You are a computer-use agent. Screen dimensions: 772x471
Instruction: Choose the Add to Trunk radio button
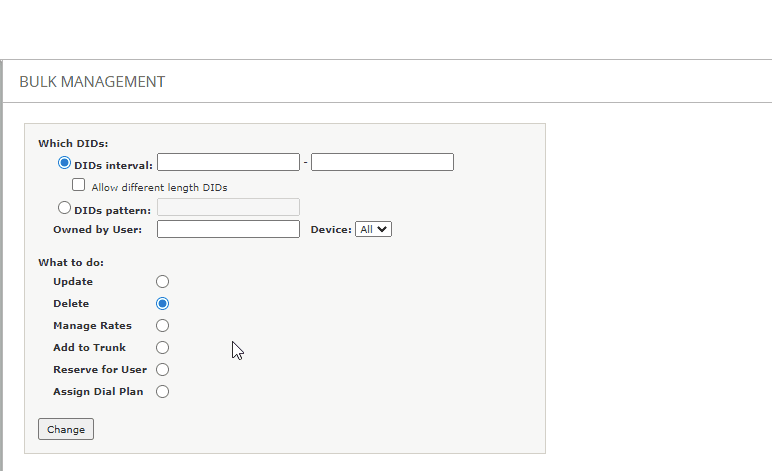coord(162,347)
